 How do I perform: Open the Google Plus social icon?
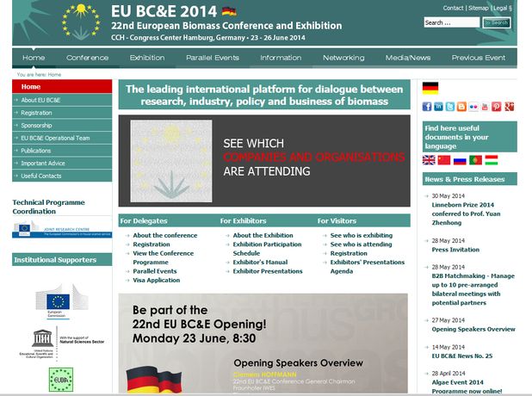(x=509, y=107)
